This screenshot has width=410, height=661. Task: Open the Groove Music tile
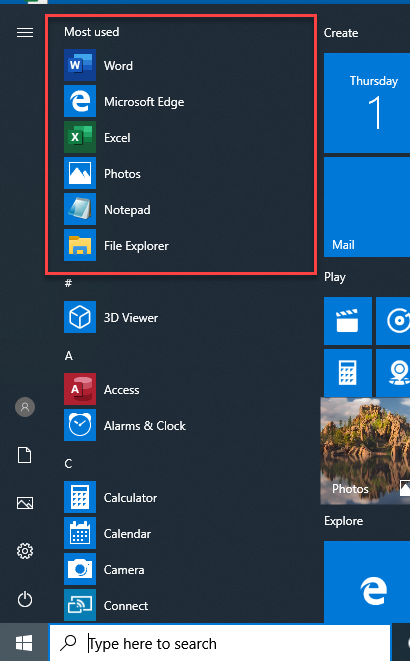pos(393,321)
